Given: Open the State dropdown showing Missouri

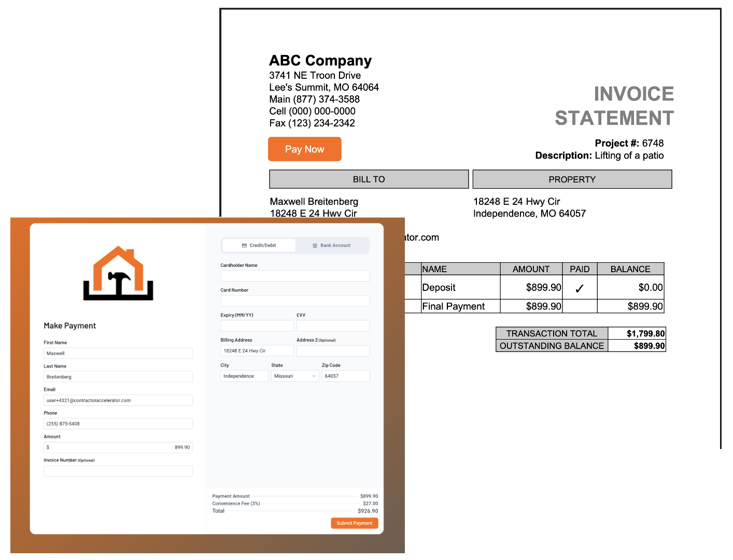Looking at the screenshot, I should tap(295, 376).
